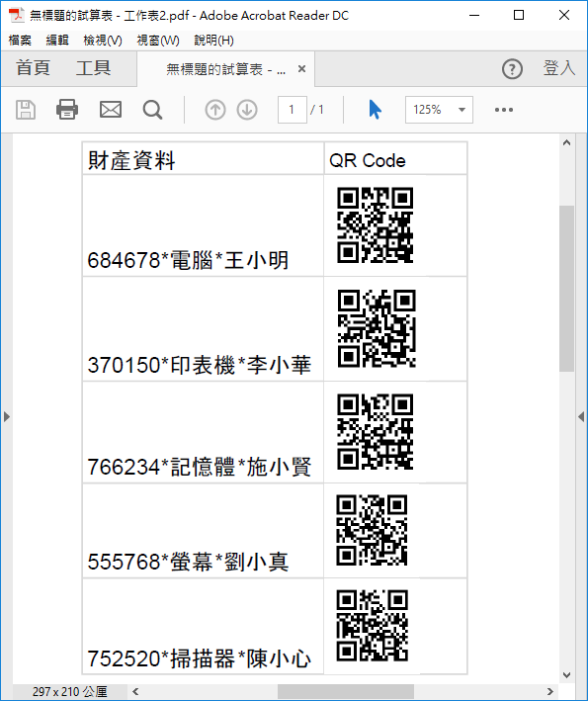Viewport: 588px width, 701px height.
Task: Maximize the Acrobat Reader window
Action: (519, 15)
